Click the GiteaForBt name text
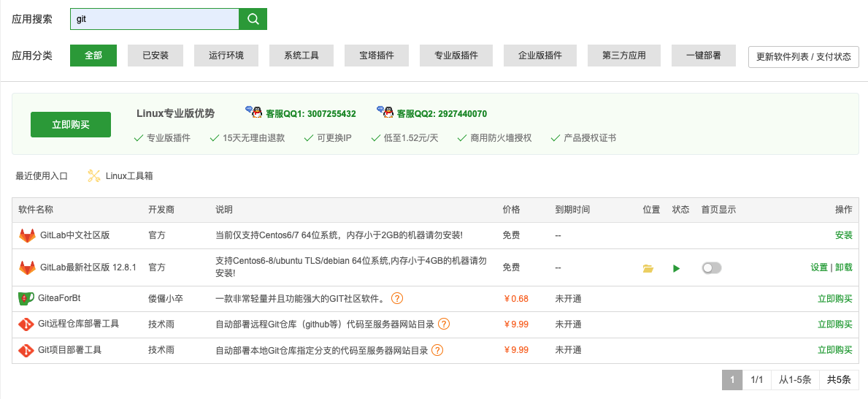868x399 pixels. click(x=59, y=298)
